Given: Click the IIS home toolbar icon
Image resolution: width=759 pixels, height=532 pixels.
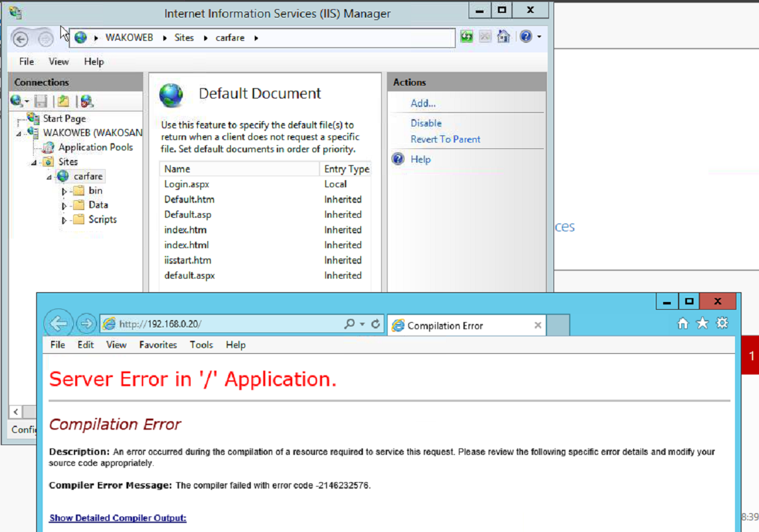Looking at the screenshot, I should coord(504,37).
